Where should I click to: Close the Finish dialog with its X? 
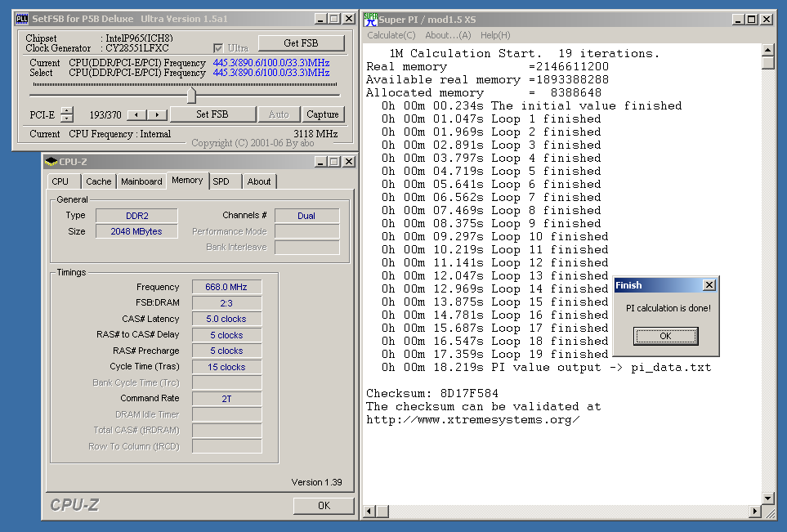tap(709, 285)
